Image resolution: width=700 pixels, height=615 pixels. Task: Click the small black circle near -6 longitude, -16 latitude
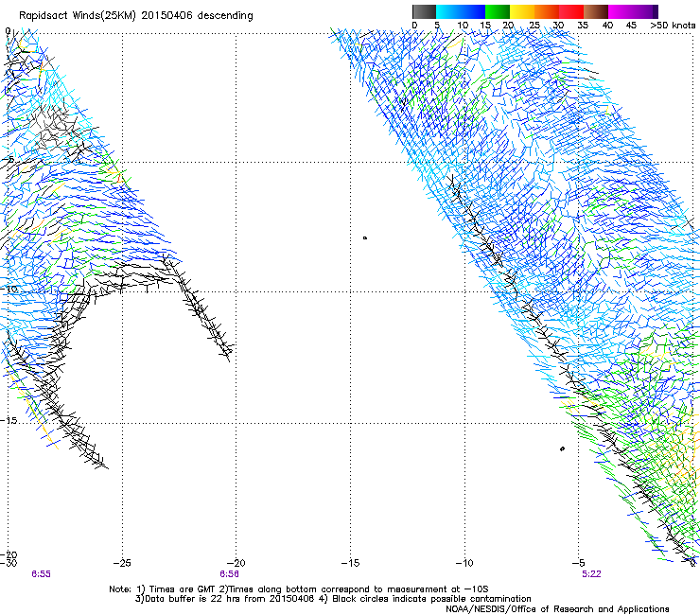tap(562, 448)
